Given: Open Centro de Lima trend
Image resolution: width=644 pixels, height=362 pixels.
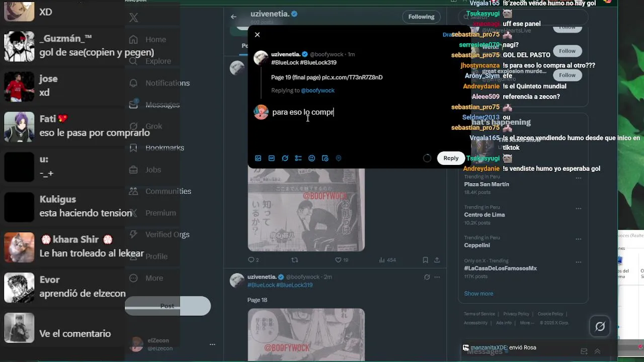Looking at the screenshot, I should [484, 215].
